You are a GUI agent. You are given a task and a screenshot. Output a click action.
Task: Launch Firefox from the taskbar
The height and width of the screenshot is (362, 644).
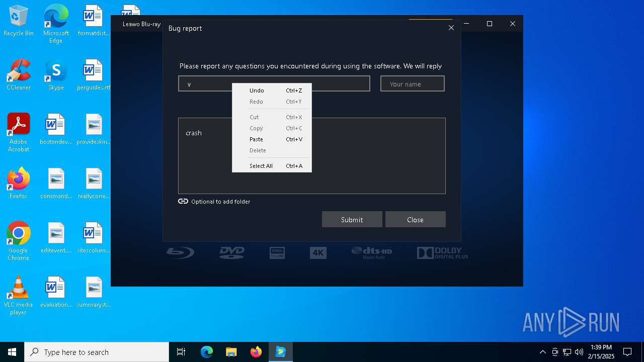point(256,352)
